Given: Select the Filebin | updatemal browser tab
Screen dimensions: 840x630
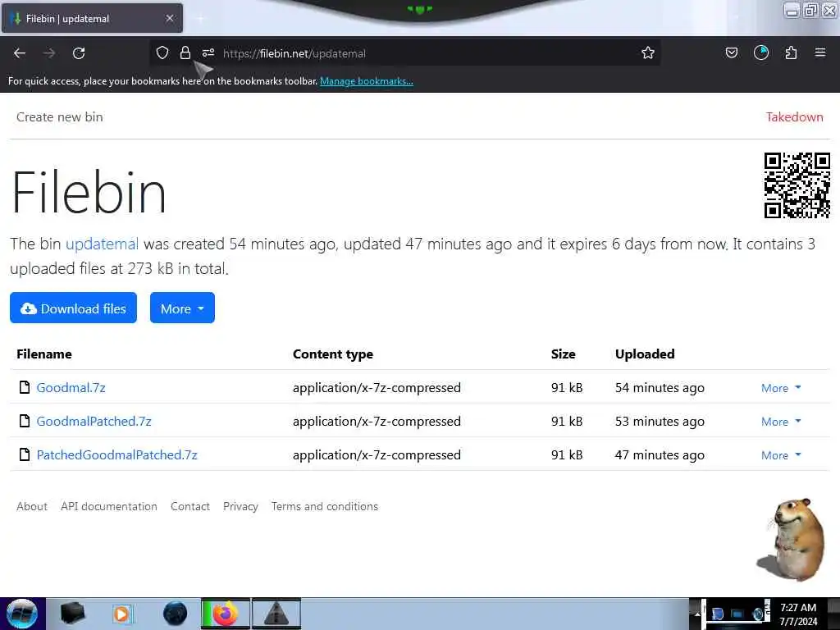Looking at the screenshot, I should [x=92, y=18].
